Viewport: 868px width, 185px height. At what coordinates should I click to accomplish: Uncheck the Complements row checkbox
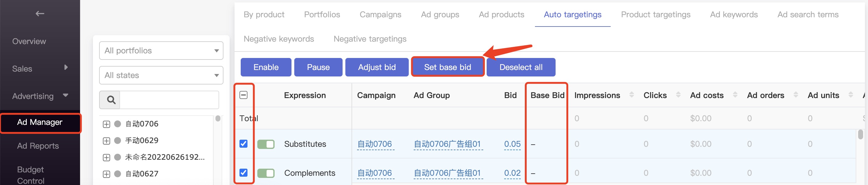click(x=243, y=173)
